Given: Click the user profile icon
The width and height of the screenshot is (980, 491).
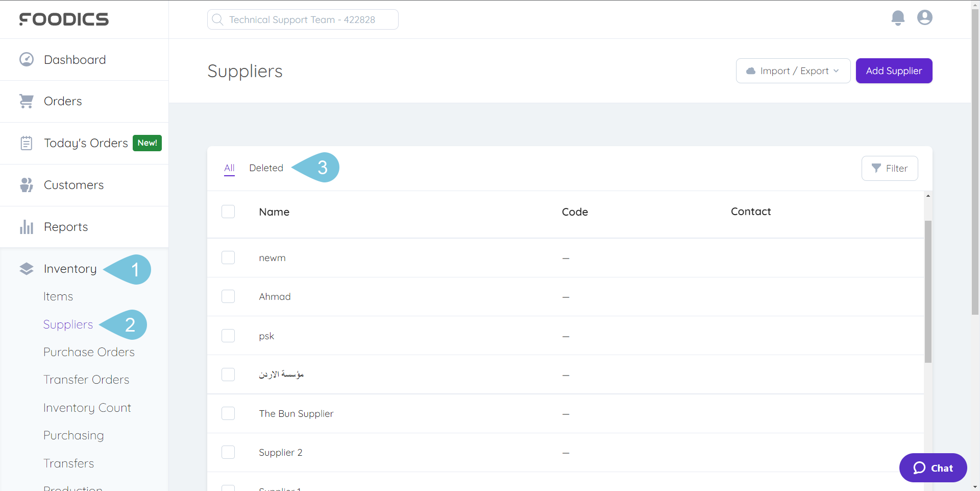Looking at the screenshot, I should point(924,17).
